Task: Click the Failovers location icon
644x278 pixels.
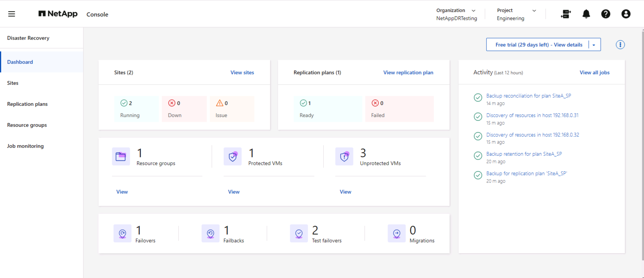Action: 122,233
